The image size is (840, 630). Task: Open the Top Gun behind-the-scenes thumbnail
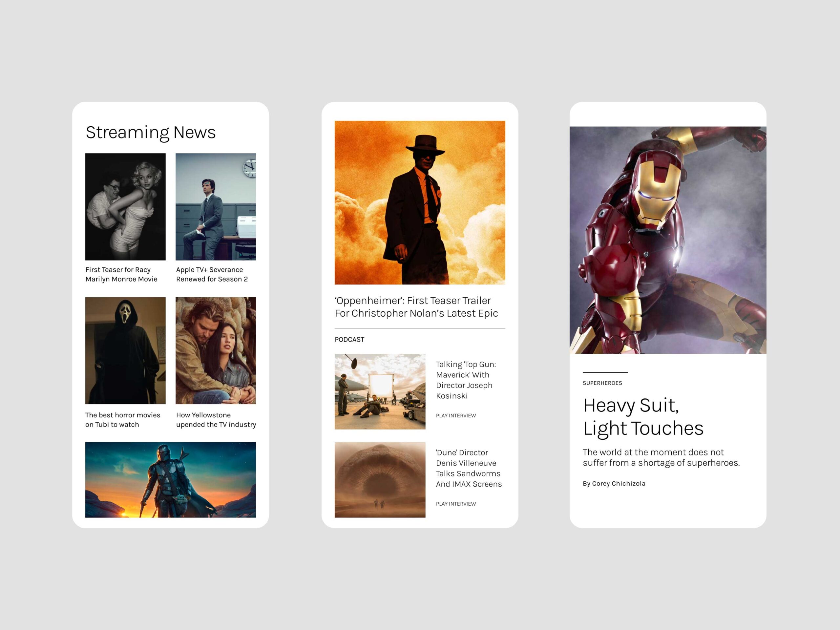click(x=380, y=391)
